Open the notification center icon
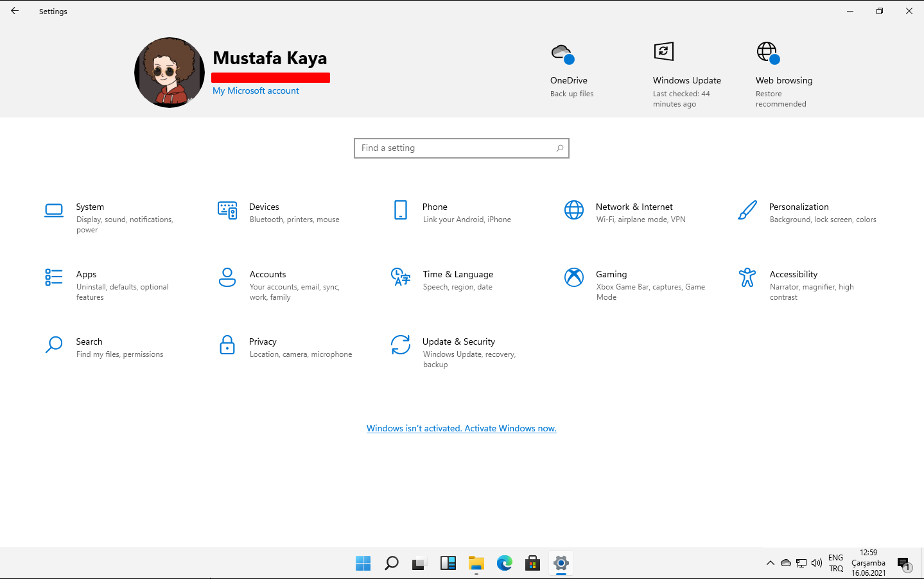 pos(904,564)
